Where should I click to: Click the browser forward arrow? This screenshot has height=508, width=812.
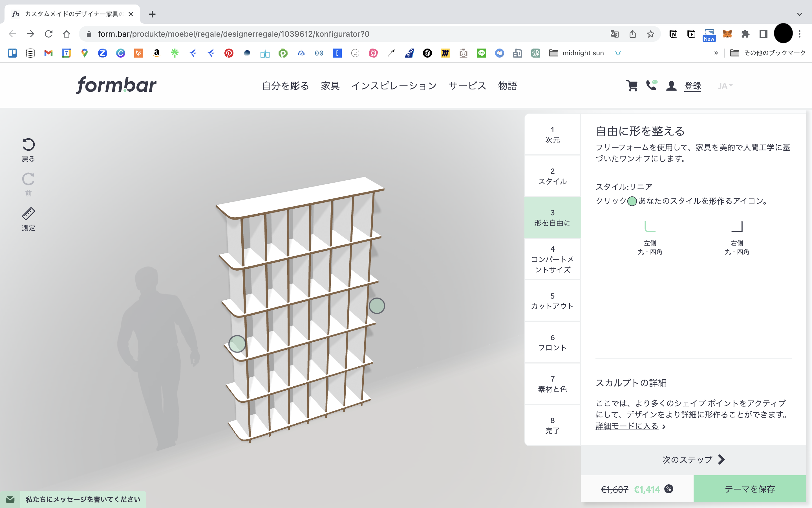click(30, 34)
